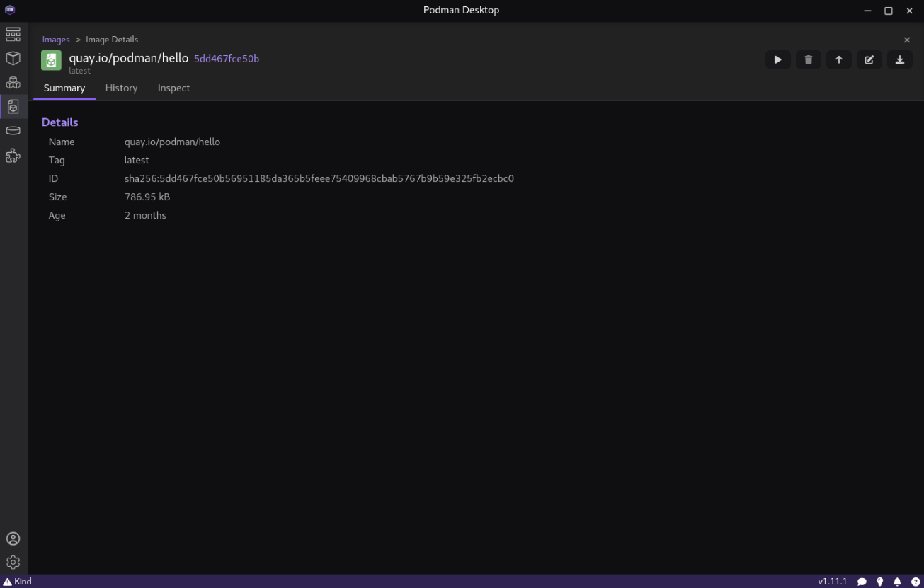924x588 pixels.
Task: Click the quay.io/podman/hello title in header
Action: click(129, 58)
